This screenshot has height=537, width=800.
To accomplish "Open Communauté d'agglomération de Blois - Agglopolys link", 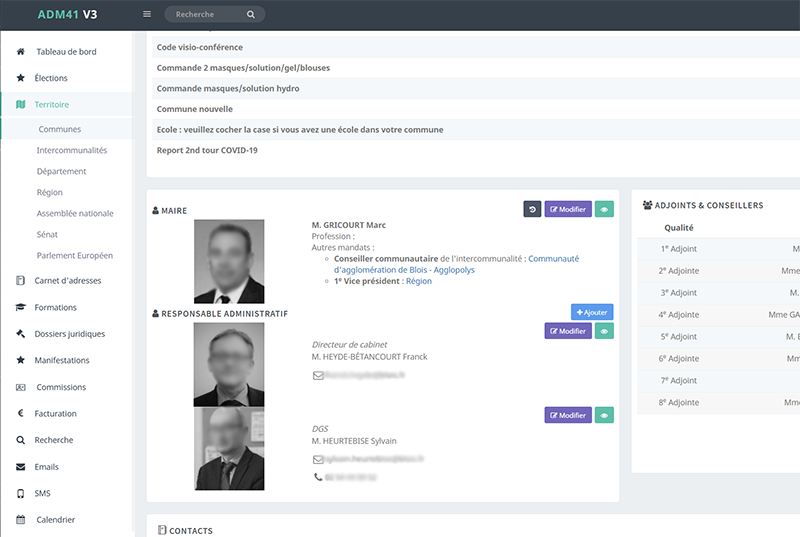I will (x=456, y=264).
